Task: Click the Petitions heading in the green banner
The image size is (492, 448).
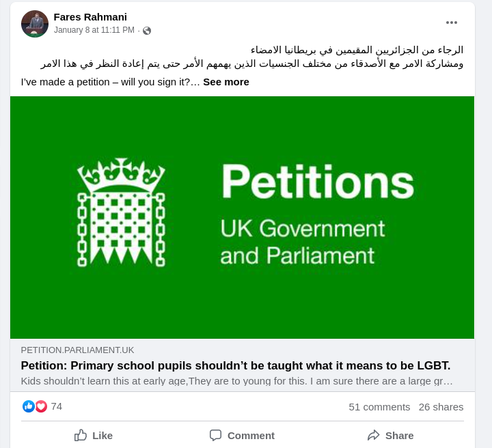Action: click(x=317, y=182)
